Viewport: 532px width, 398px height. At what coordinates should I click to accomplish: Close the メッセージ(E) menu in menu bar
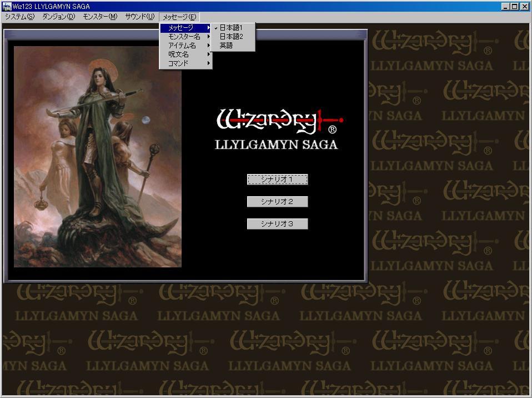pos(179,17)
